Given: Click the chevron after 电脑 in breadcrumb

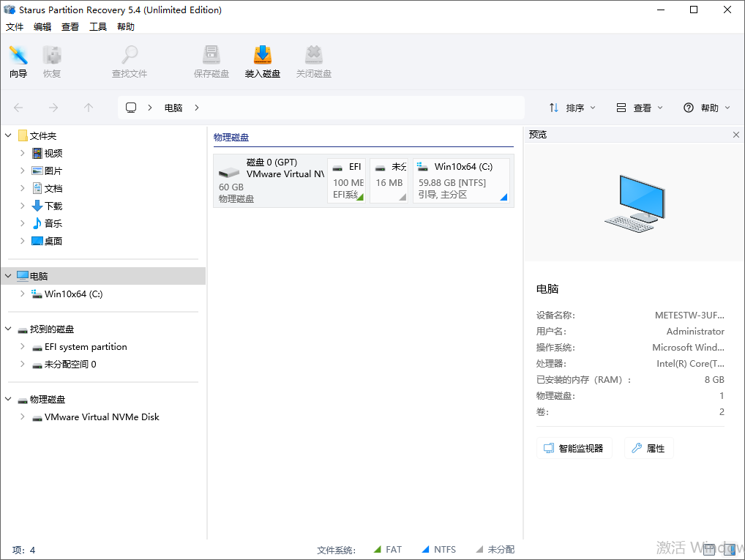Looking at the screenshot, I should (x=197, y=108).
